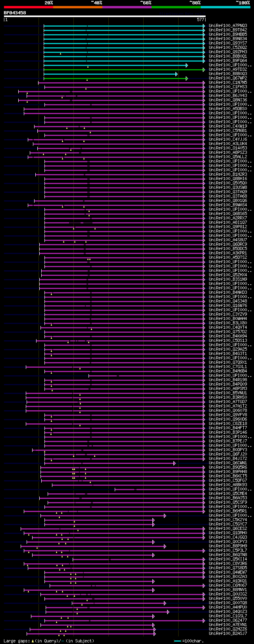This screenshot has height=644, width=254.
Task: Select the BP043458 query name
Action: [x=15, y=13]
